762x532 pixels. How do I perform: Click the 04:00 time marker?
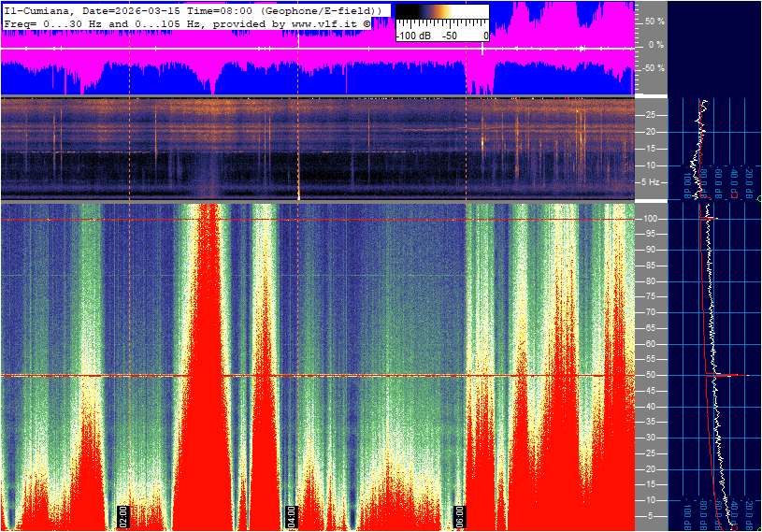[x=291, y=514]
